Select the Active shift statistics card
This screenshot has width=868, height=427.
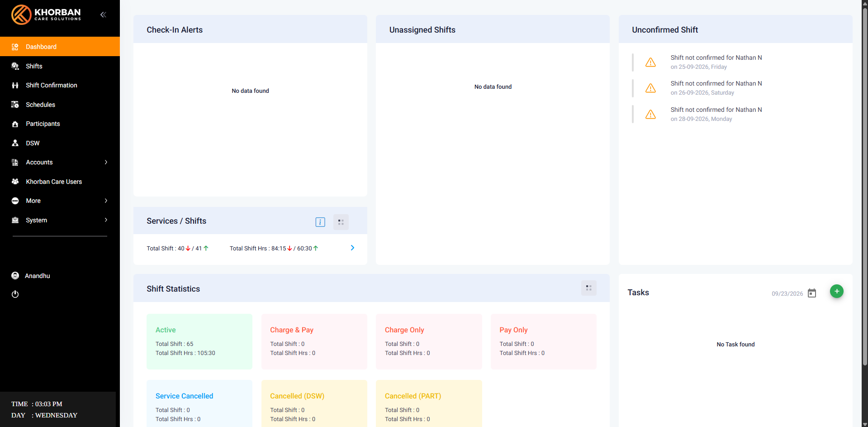point(199,341)
